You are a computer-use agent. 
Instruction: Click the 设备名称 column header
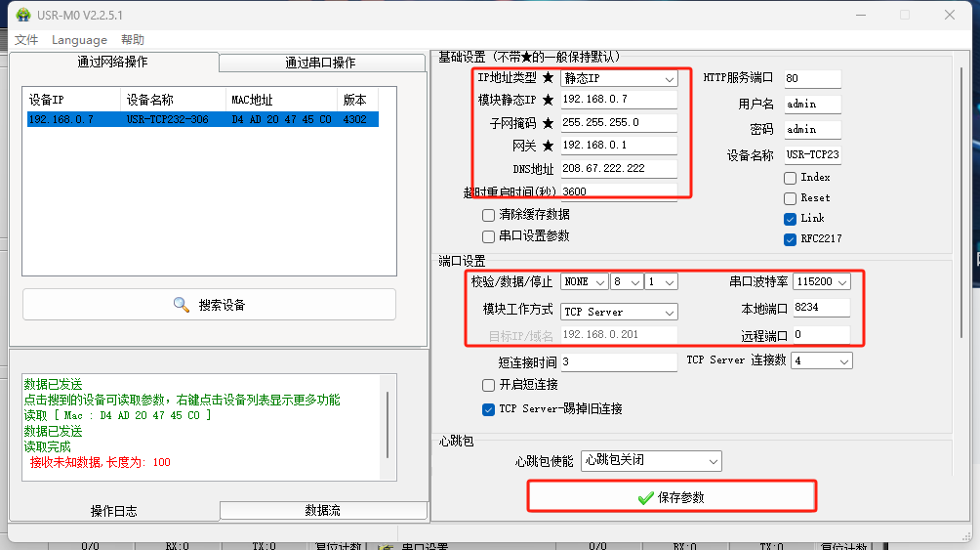pos(173,100)
